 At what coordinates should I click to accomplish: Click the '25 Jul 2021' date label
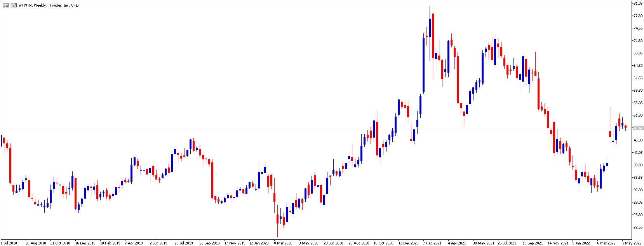(507, 243)
